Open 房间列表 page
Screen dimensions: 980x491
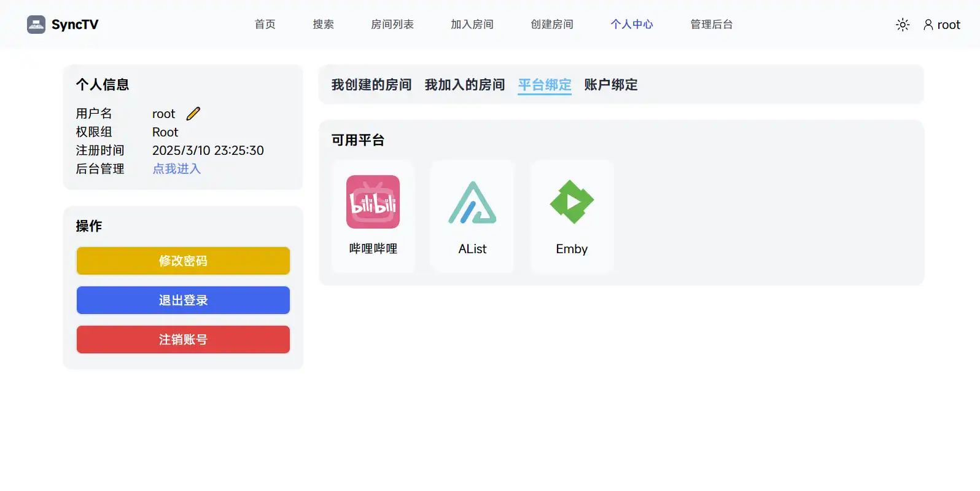(x=392, y=25)
